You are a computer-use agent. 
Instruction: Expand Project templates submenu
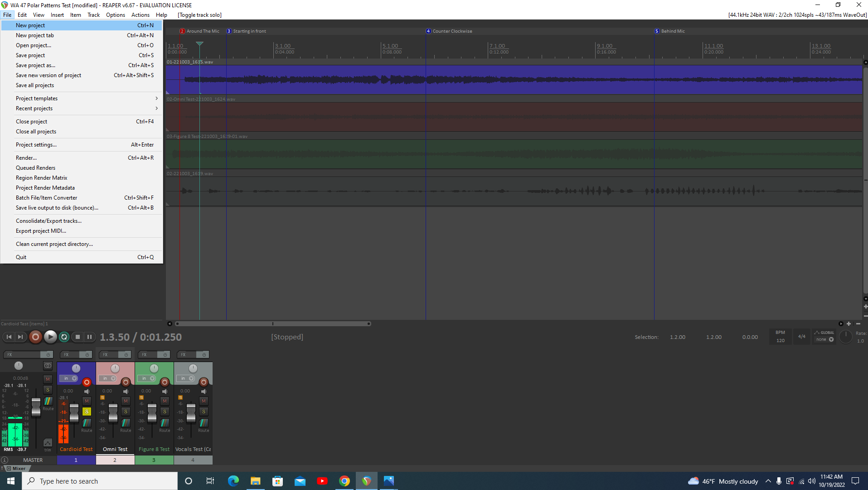point(82,98)
